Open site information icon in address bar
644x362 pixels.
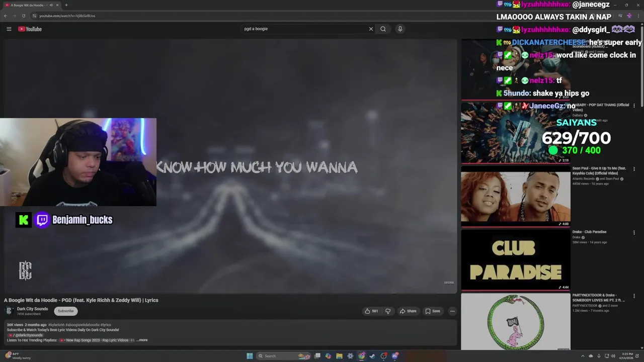pos(34,16)
